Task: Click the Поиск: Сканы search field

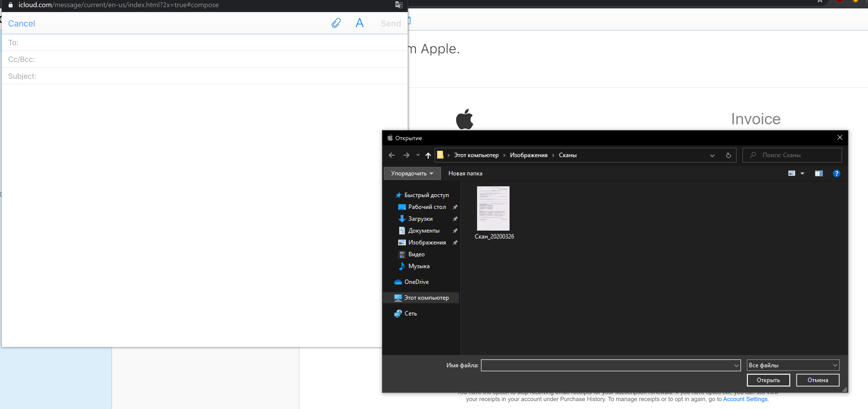Action: (792, 155)
